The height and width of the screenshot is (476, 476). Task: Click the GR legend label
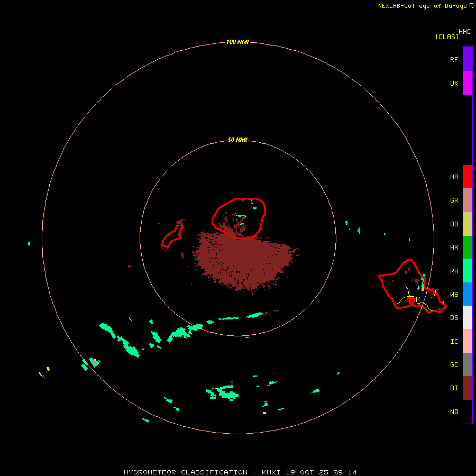click(454, 200)
